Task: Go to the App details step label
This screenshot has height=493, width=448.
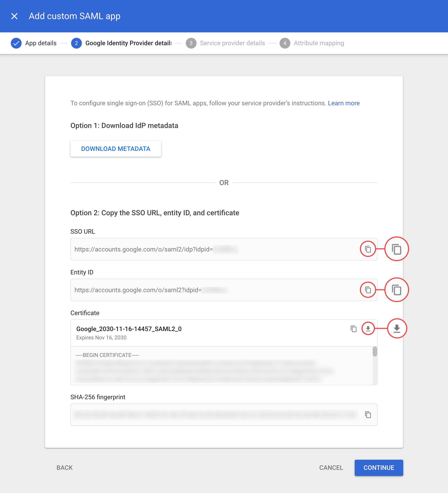Action: [41, 43]
